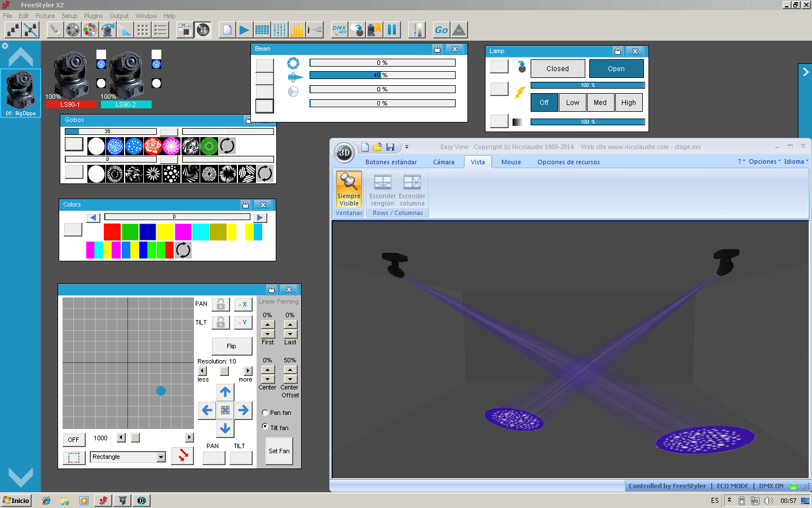Open the Plugins menu
812x508 pixels.
pos(94,16)
